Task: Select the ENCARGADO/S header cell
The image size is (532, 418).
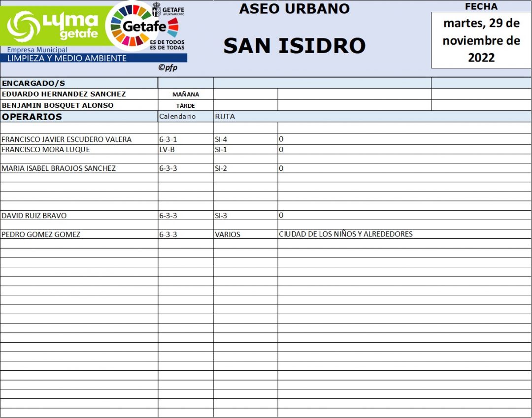Action: [x=79, y=83]
